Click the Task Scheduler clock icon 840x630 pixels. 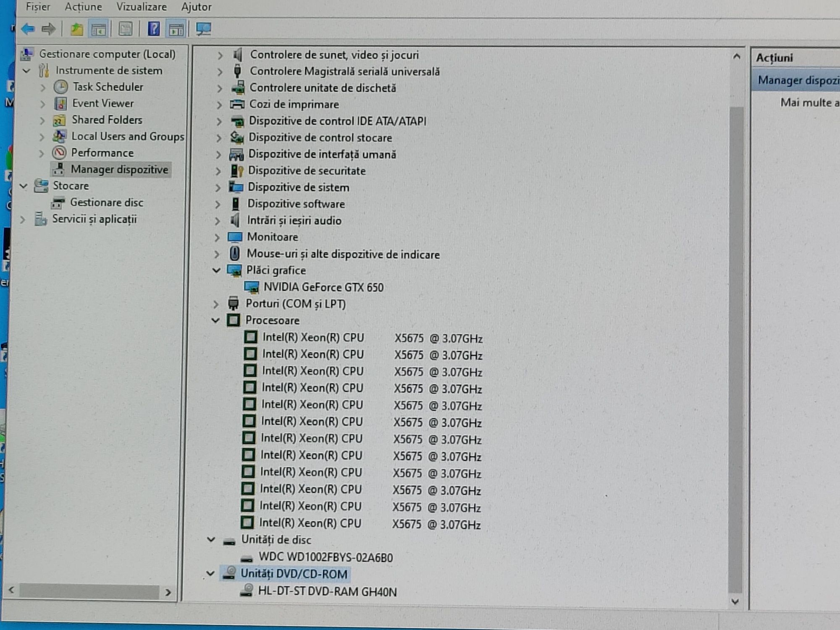click(61, 87)
